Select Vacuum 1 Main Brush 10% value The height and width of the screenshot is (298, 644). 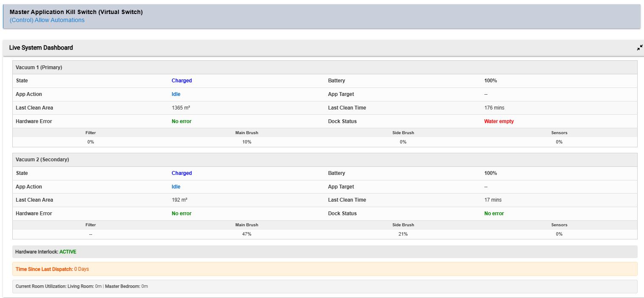point(247,142)
